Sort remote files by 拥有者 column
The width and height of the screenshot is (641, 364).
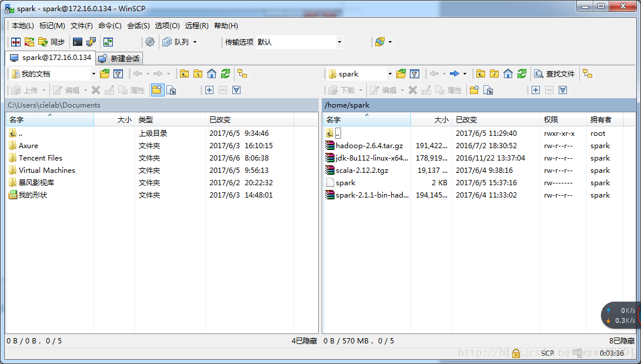[605, 120]
